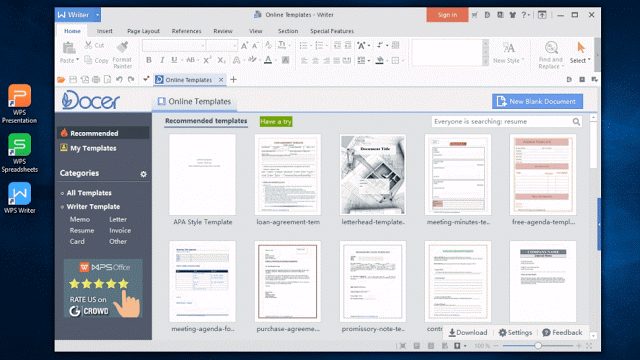This screenshot has height=360, width=640.
Task: Click the plus to add a new tab
Action: click(x=233, y=80)
